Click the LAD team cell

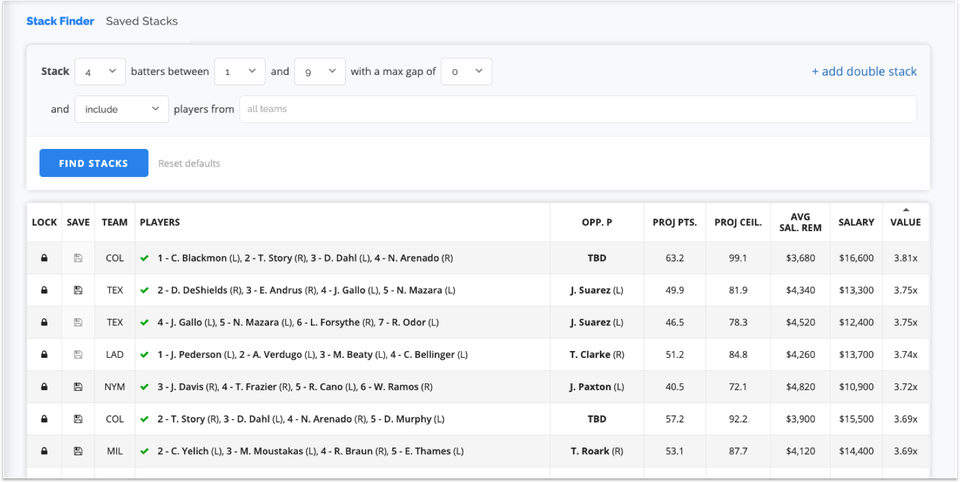(114, 355)
